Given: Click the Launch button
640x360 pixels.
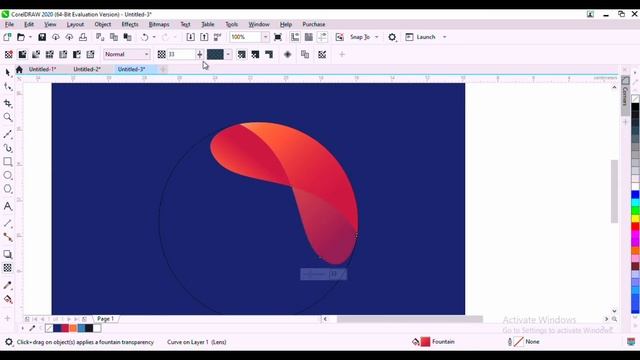Looking at the screenshot, I should pyautogui.click(x=420, y=37).
